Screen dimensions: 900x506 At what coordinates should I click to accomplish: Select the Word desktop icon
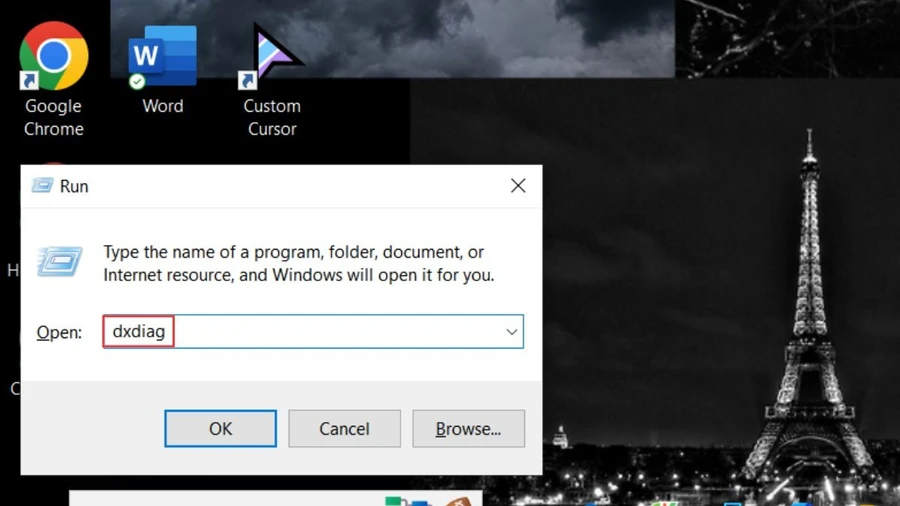click(x=162, y=57)
